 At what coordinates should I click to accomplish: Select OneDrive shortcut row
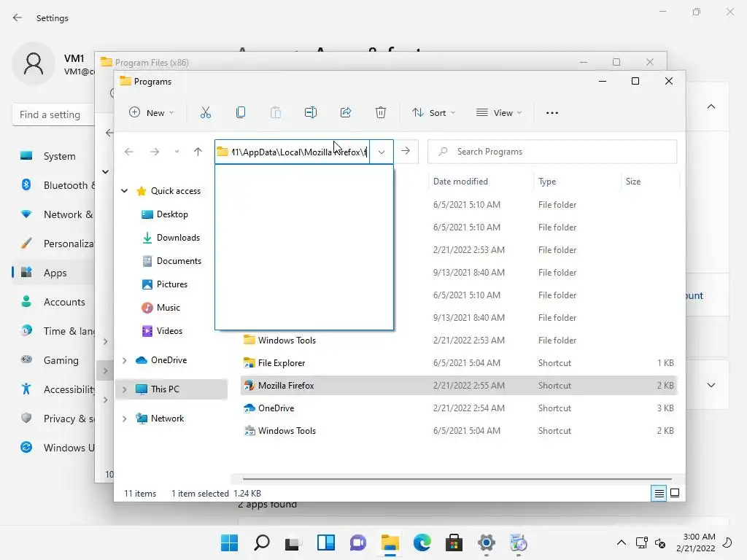(459, 408)
